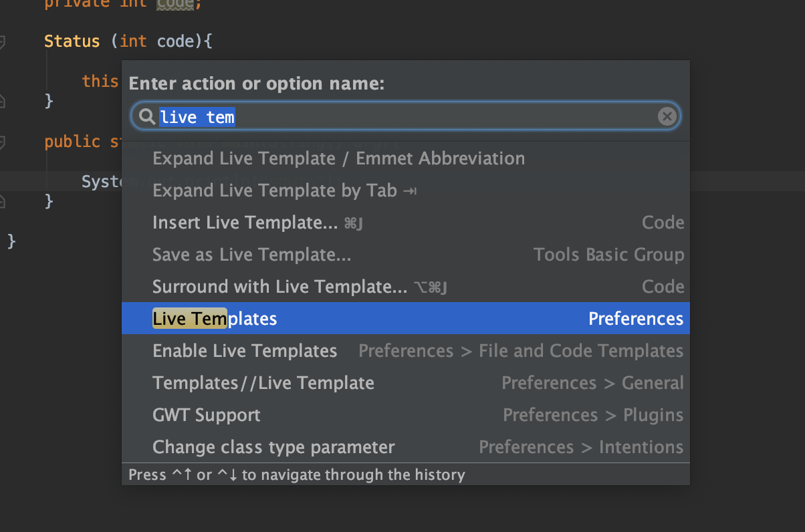Collapse the Status constructor fold marker
Screen dimensions: 805x532
click(2, 42)
